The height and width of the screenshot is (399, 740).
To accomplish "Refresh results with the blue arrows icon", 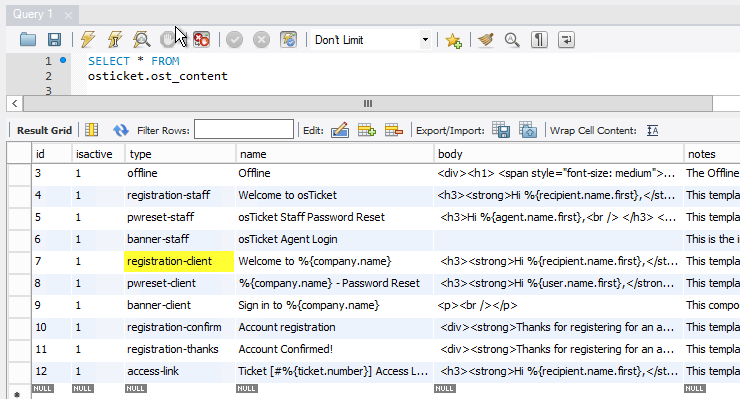I will (121, 130).
